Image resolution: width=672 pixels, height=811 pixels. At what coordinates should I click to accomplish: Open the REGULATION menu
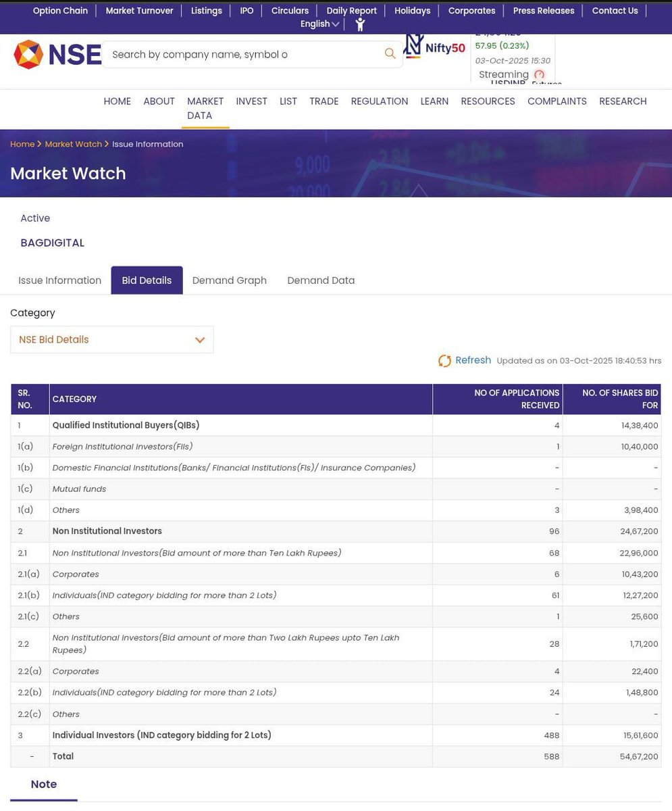(x=379, y=101)
